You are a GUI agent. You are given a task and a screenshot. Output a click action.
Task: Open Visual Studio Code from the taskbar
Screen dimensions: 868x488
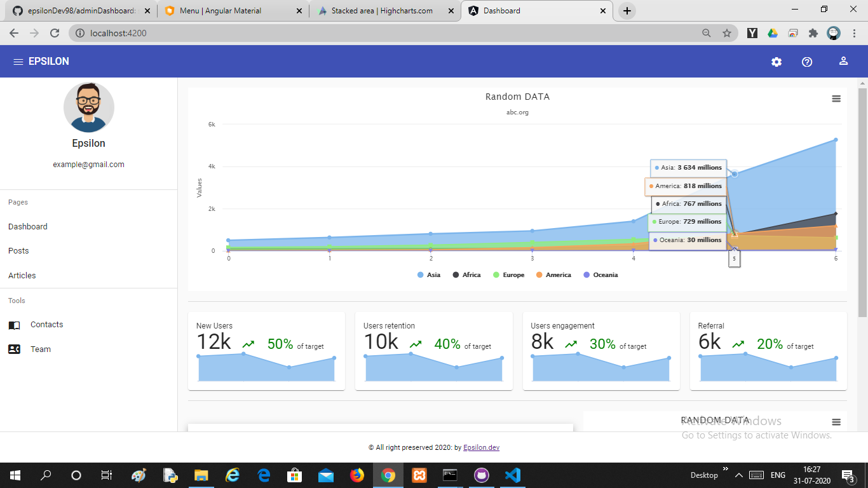coord(513,475)
